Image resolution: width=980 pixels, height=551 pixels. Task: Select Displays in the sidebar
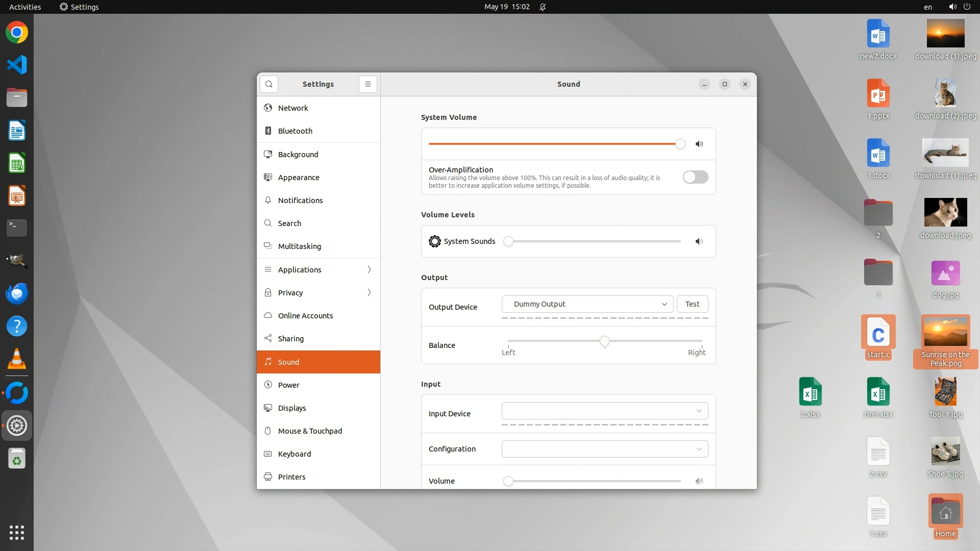292,408
